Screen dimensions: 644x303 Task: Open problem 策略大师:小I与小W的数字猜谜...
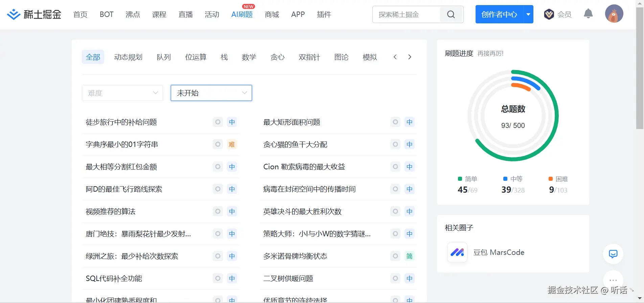(x=317, y=234)
